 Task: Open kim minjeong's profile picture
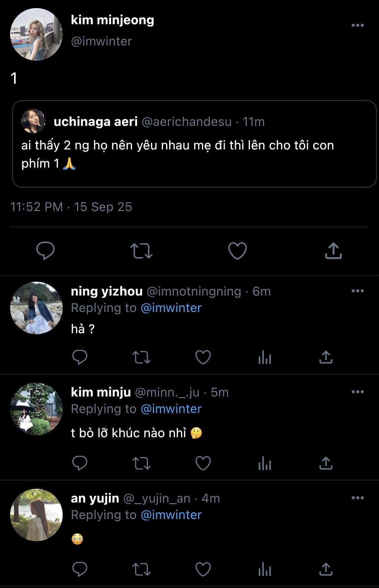(x=36, y=34)
